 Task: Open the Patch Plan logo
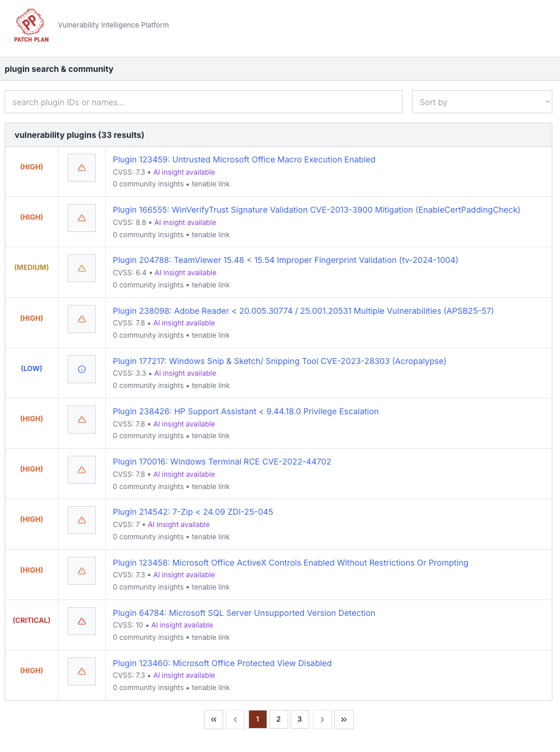pyautogui.click(x=32, y=26)
